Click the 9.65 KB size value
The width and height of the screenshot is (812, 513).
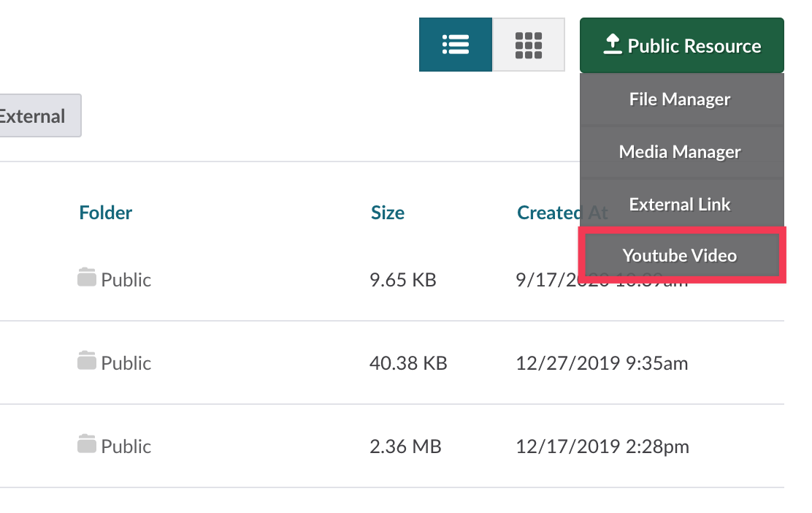pyautogui.click(x=403, y=280)
